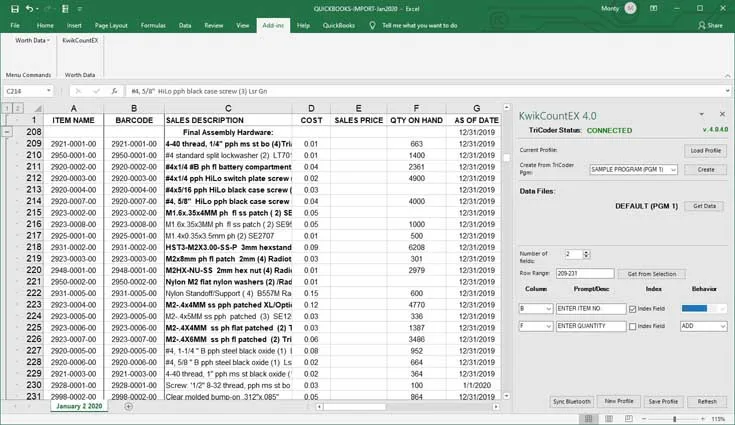Screen dimensions: 735x425
Task: Click the lightbulb Tell me icon
Action: [372, 25]
